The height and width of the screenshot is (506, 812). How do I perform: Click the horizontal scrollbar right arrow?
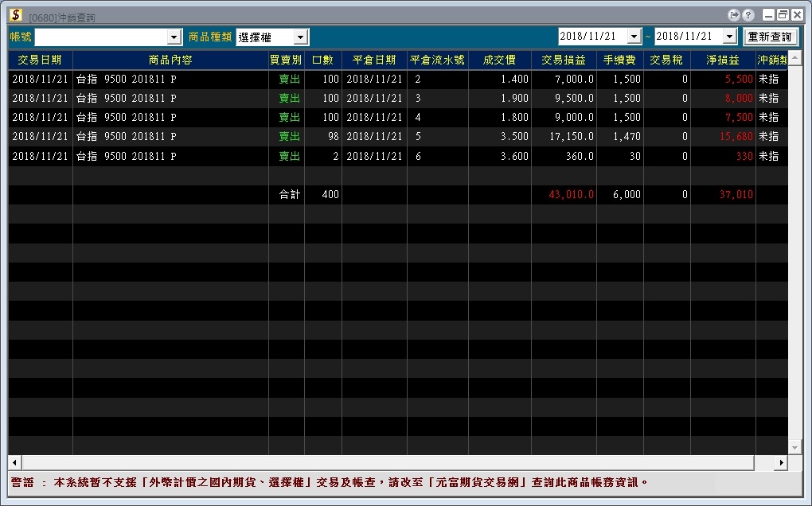pyautogui.click(x=782, y=462)
